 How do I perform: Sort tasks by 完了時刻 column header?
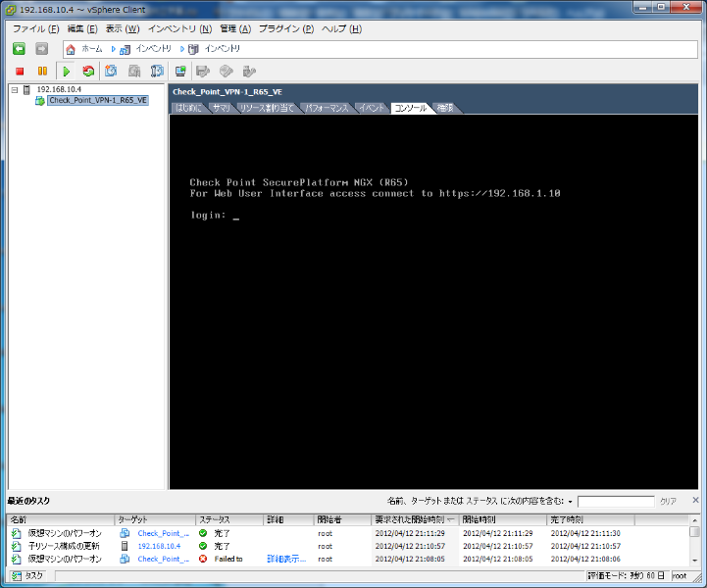(x=591, y=520)
